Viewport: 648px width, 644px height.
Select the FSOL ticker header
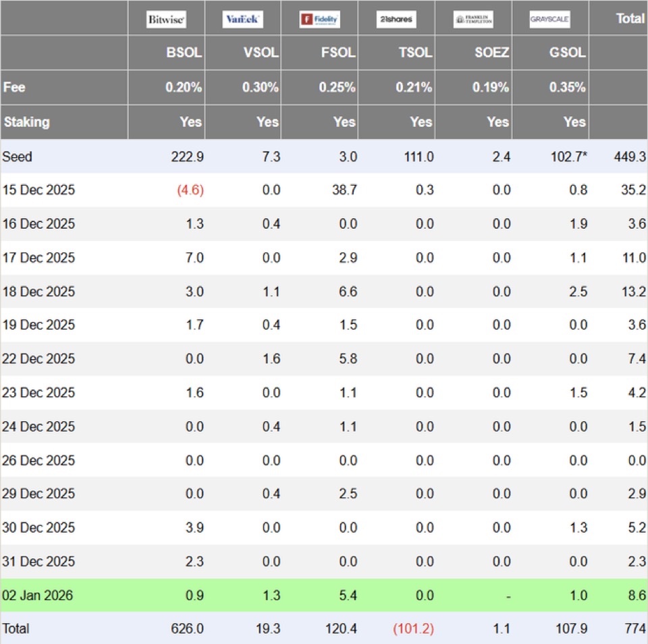tap(338, 53)
